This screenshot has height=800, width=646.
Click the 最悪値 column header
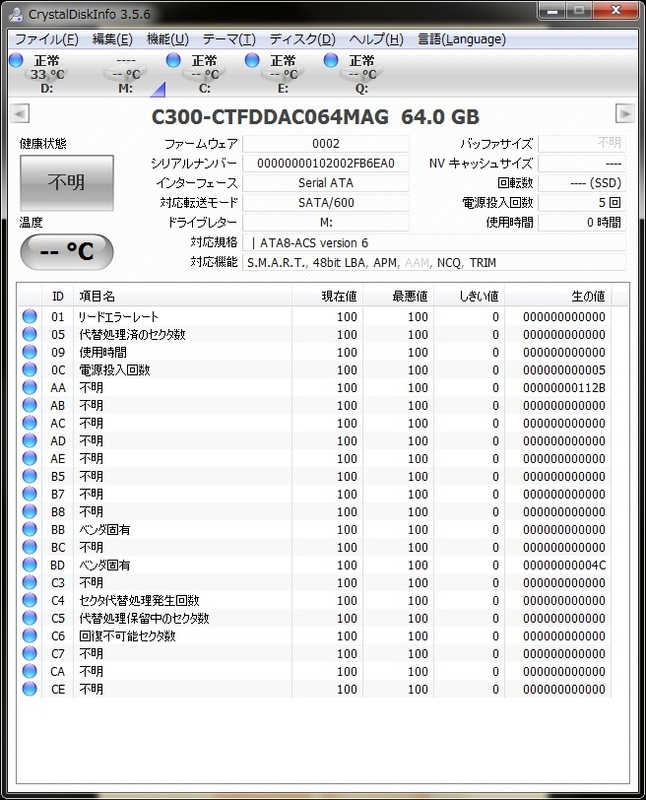click(x=398, y=296)
